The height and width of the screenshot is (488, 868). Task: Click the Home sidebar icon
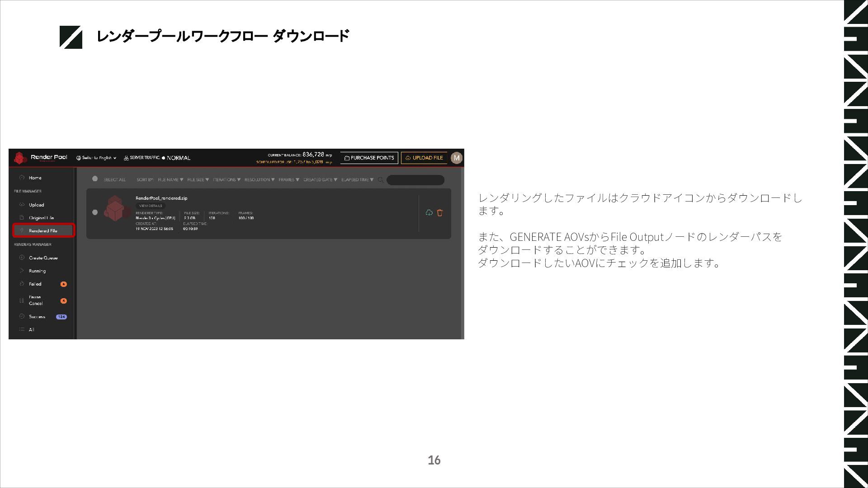(x=22, y=178)
